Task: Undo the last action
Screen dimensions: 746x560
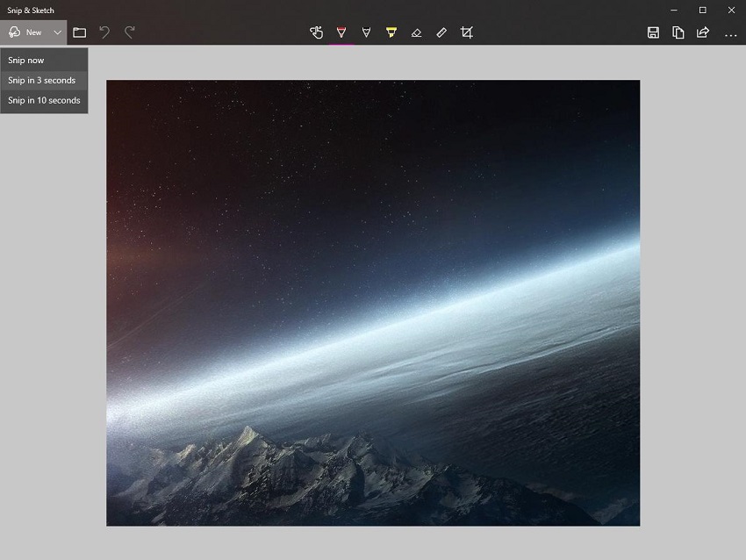Action: coord(104,32)
